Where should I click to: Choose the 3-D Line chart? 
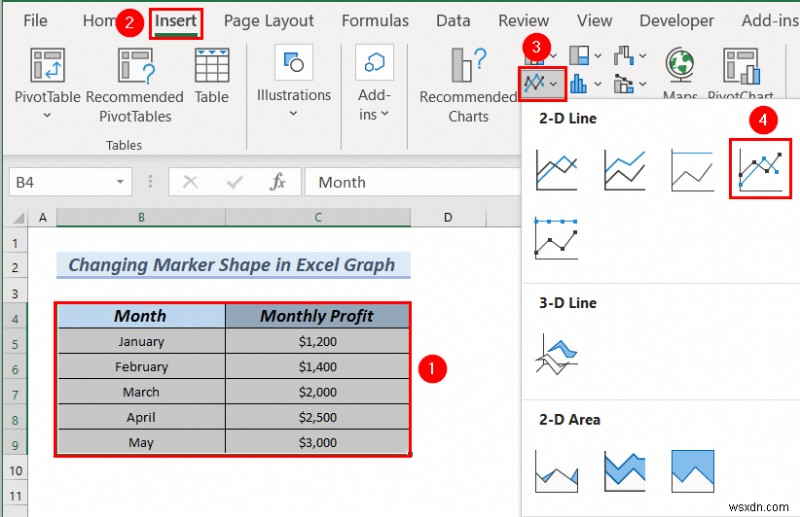(x=557, y=354)
